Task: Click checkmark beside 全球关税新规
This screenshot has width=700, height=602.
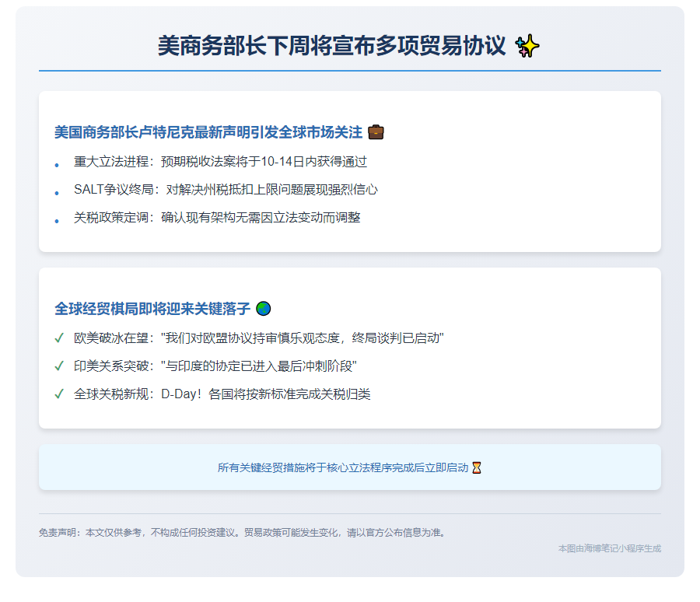Action: (x=59, y=394)
